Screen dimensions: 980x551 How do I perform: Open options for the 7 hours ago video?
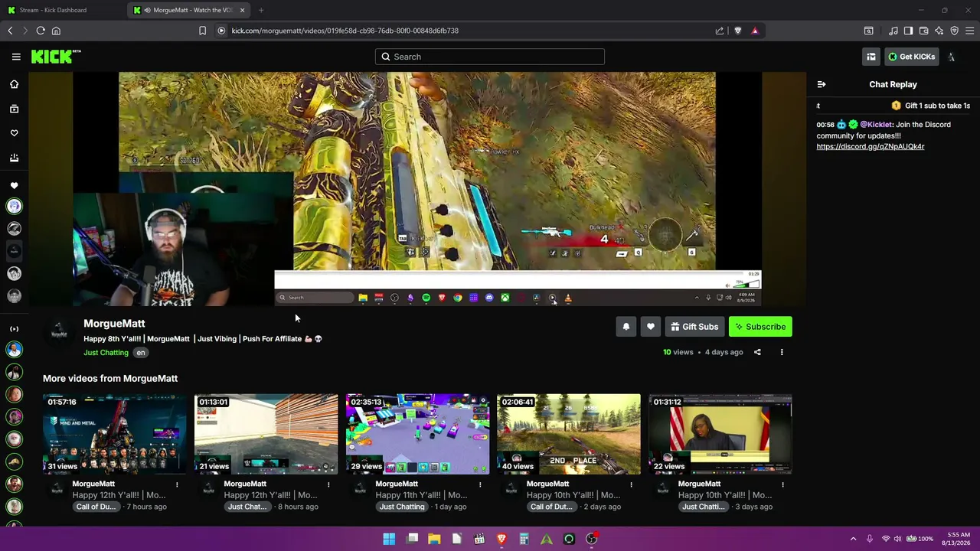pos(177,484)
